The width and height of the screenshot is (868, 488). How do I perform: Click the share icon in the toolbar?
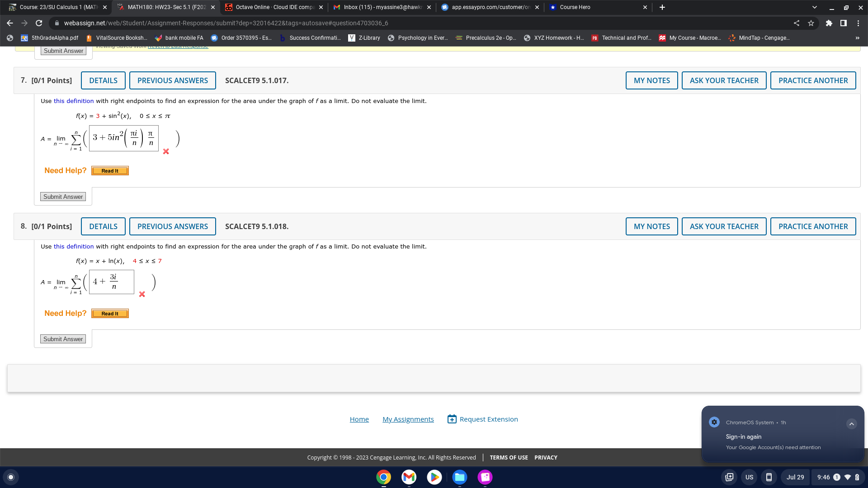(x=797, y=23)
